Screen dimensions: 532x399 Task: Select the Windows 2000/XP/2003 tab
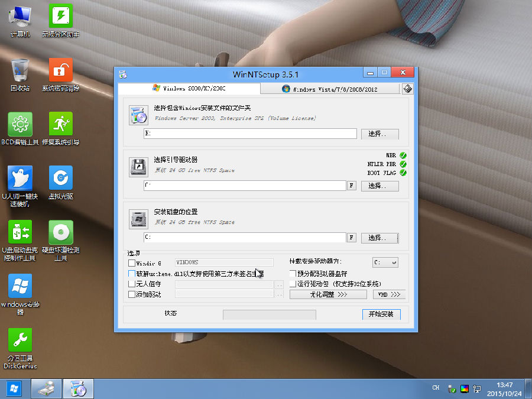point(189,89)
